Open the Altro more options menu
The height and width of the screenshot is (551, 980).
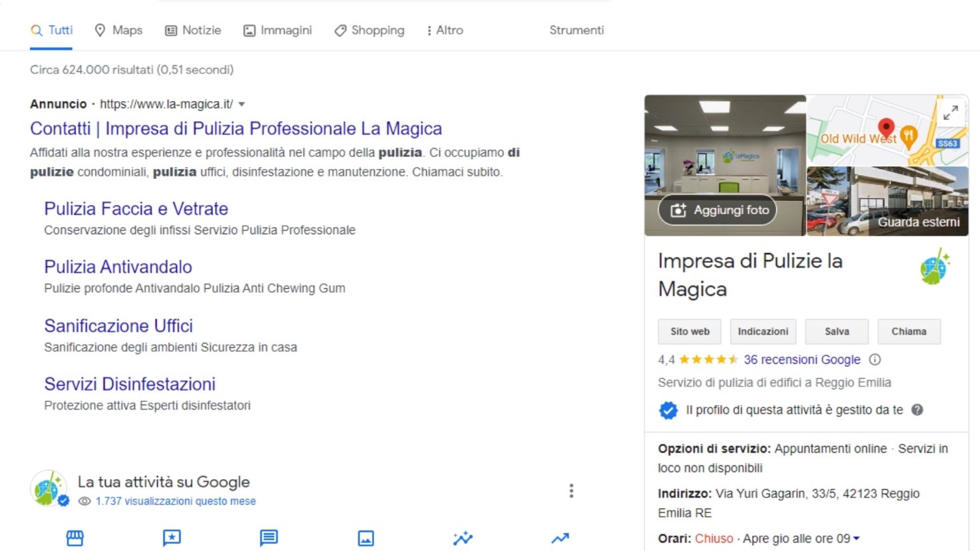445,30
